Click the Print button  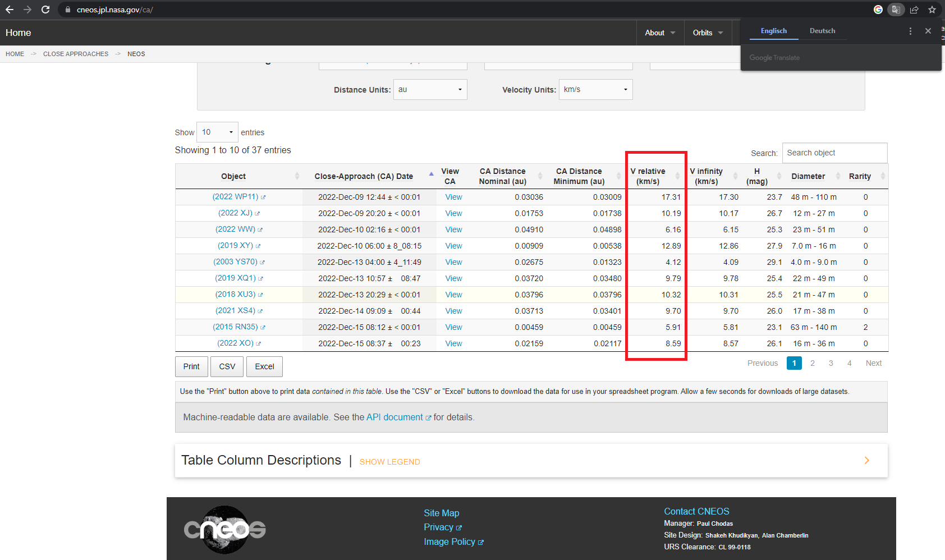click(191, 367)
